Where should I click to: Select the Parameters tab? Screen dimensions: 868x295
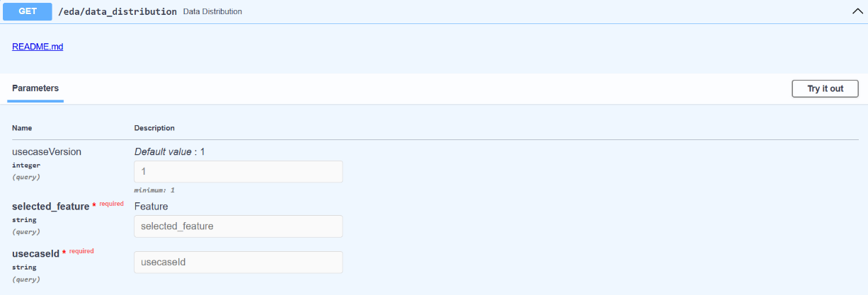35,88
